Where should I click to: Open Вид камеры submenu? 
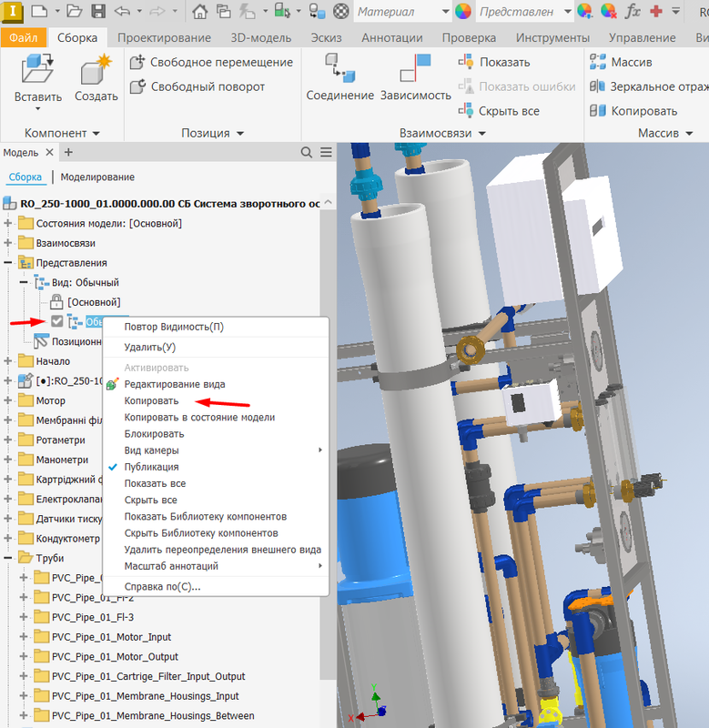point(216,450)
